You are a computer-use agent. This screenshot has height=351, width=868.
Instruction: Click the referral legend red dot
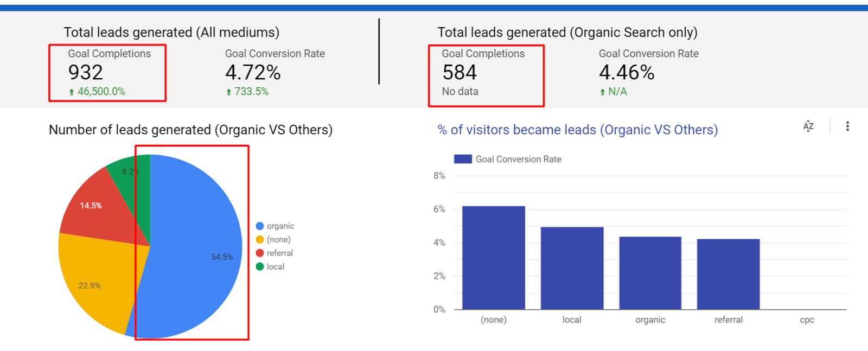[260, 253]
